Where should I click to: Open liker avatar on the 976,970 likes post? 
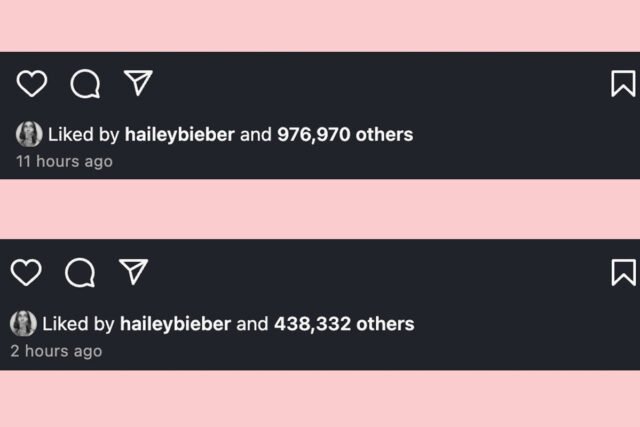click(29, 134)
